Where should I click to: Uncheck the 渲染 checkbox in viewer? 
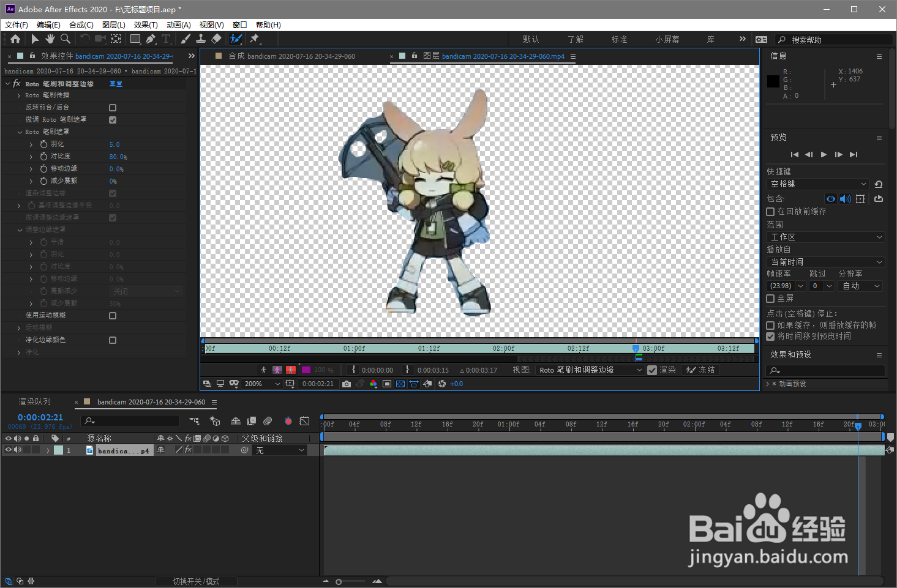coord(652,370)
